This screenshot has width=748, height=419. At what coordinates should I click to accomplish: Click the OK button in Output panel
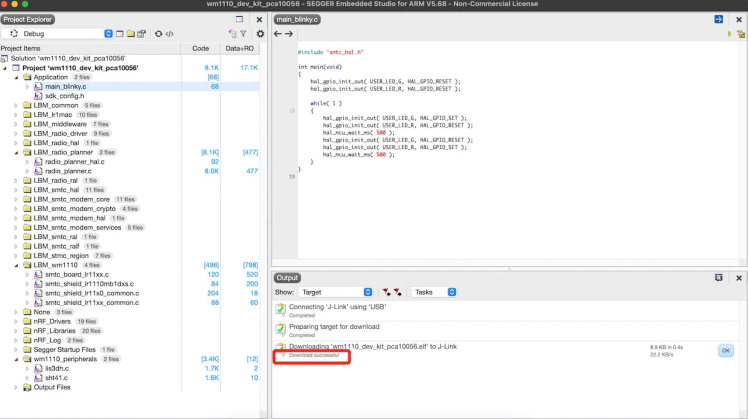click(x=726, y=350)
